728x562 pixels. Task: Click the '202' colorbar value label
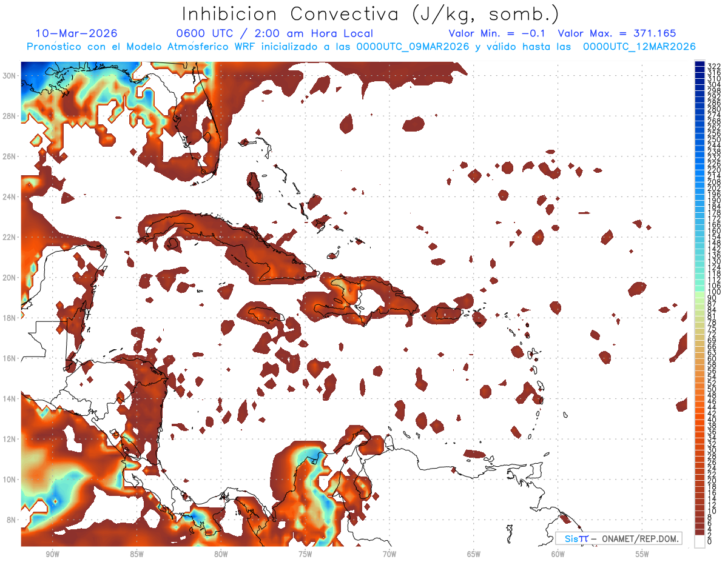click(714, 188)
